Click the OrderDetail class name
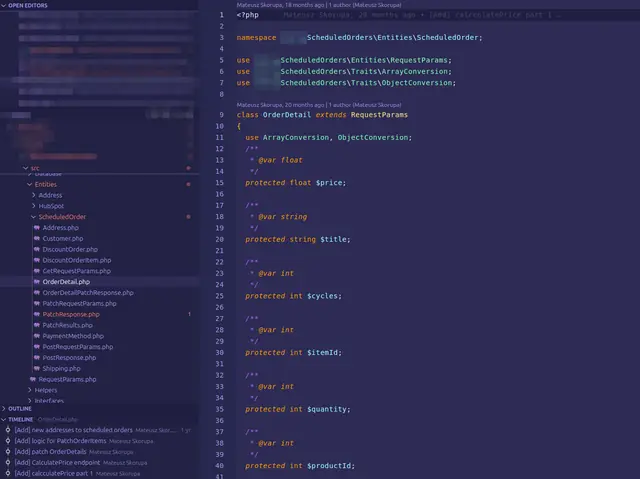The width and height of the screenshot is (640, 479). click(x=287, y=115)
